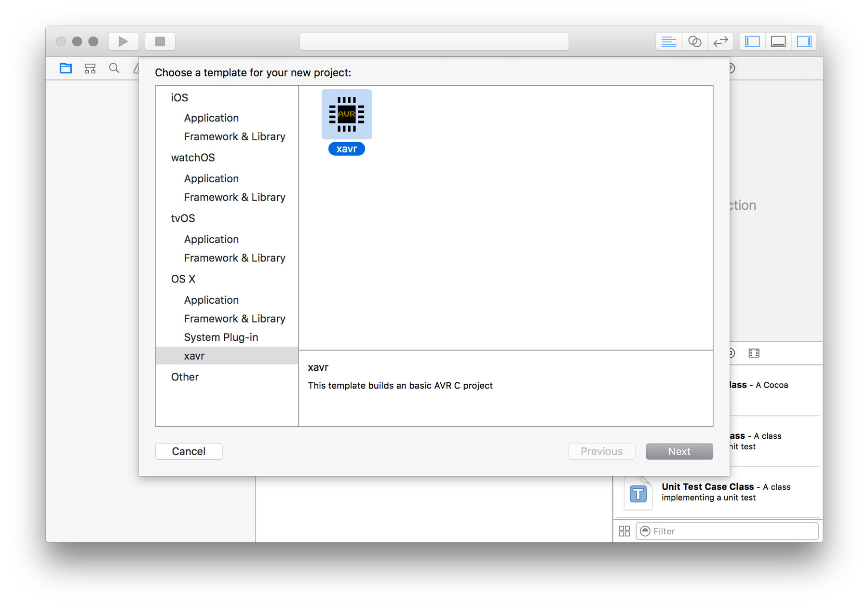
Task: Click the 'This template builds an basic AVR C project' text
Action: click(x=400, y=385)
